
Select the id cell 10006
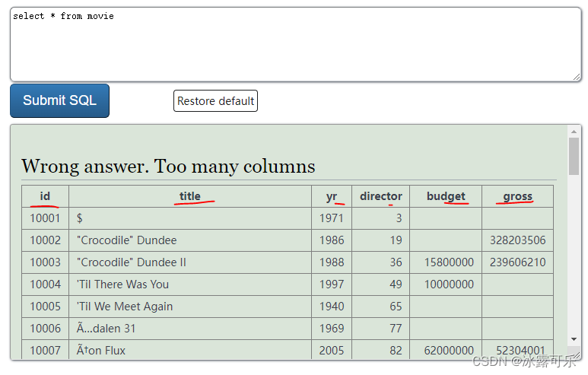(45, 329)
